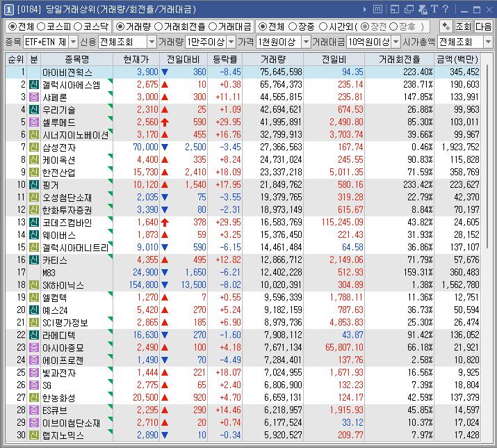Click 엘컴텍 stock name
The width and height of the screenshot is (497, 448).
tap(55, 298)
